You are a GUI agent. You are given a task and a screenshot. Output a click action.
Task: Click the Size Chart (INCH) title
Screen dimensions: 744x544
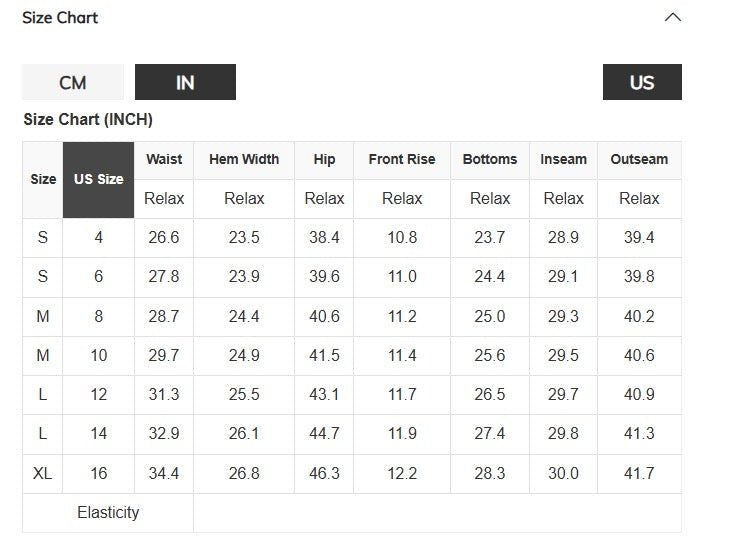coord(88,120)
